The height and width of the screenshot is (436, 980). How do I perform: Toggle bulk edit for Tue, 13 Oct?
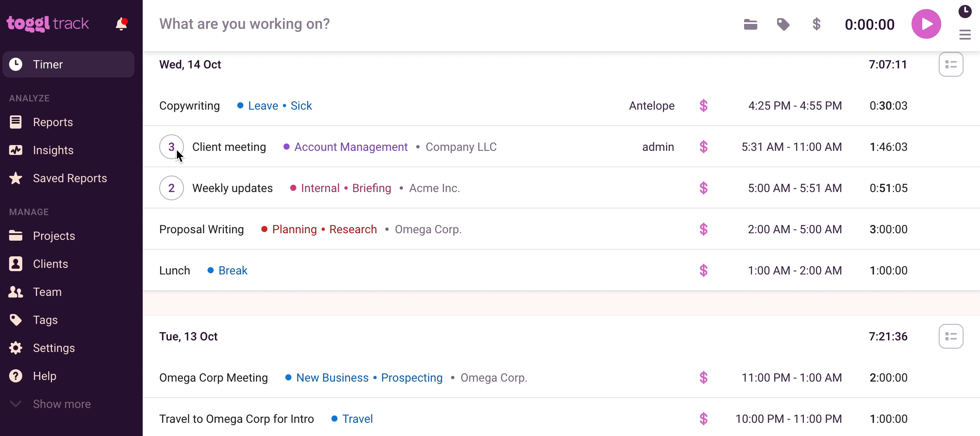(x=951, y=337)
